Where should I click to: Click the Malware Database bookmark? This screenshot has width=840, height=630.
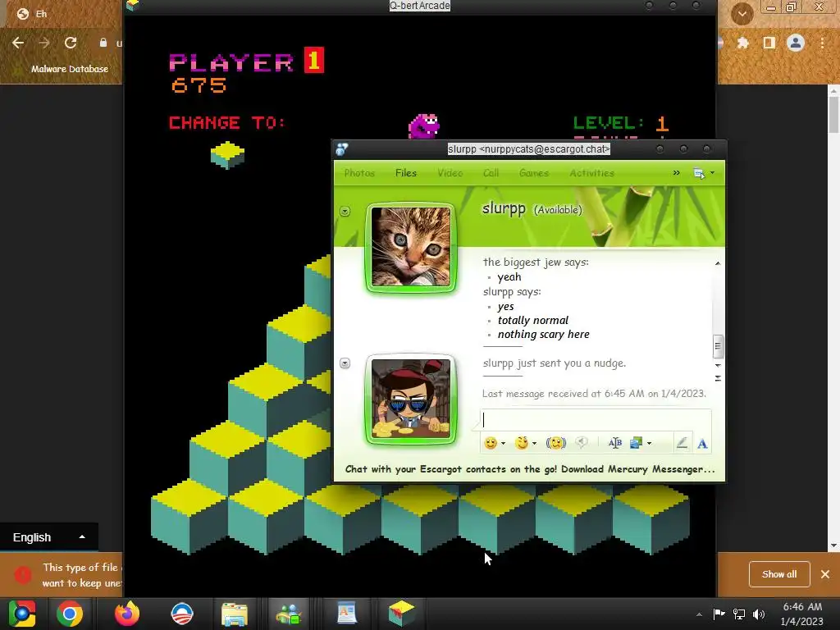coord(70,69)
